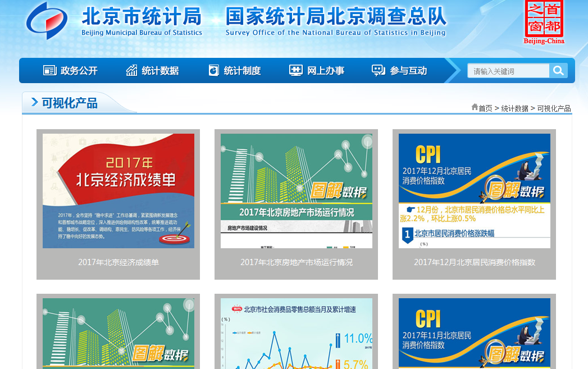Click the 统计数据 bar chart icon

132,71
